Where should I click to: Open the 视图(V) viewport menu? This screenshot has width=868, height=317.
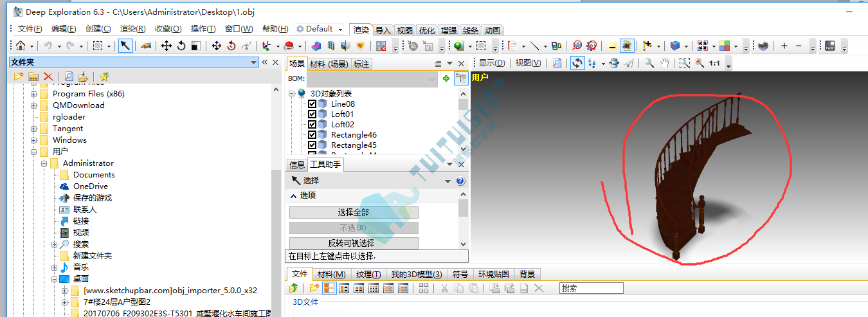click(x=528, y=63)
